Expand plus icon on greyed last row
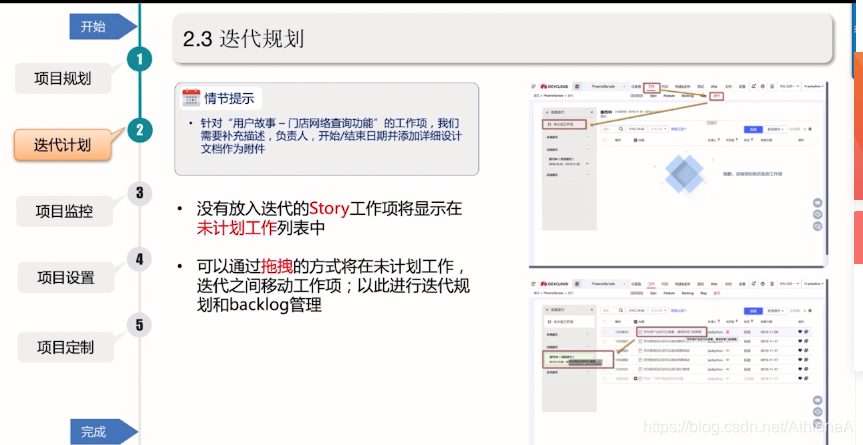This screenshot has height=445, width=863. 636,378
